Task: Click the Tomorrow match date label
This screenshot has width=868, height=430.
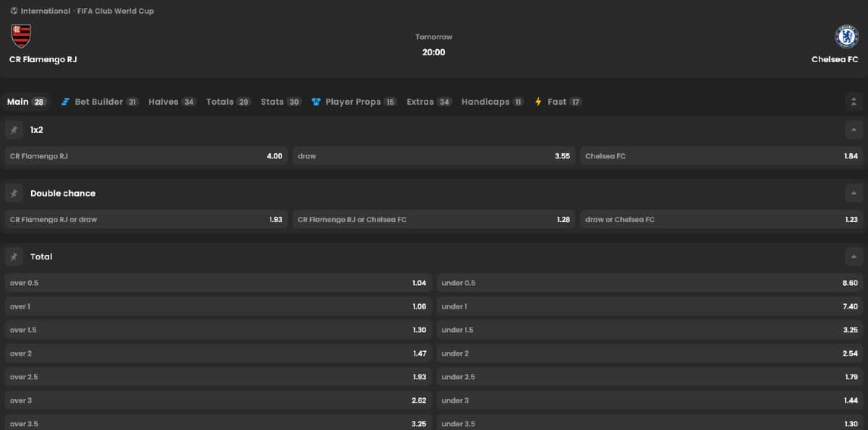Action: [434, 37]
